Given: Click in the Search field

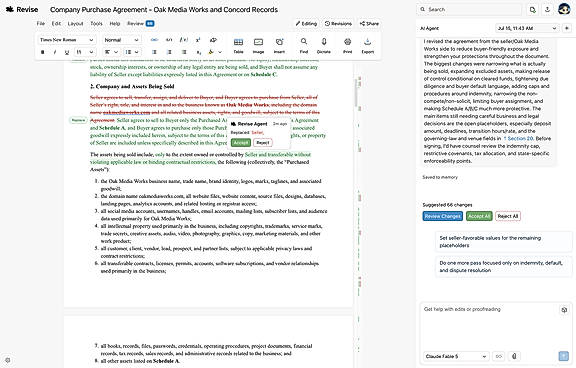Looking at the screenshot, I should (x=469, y=10).
